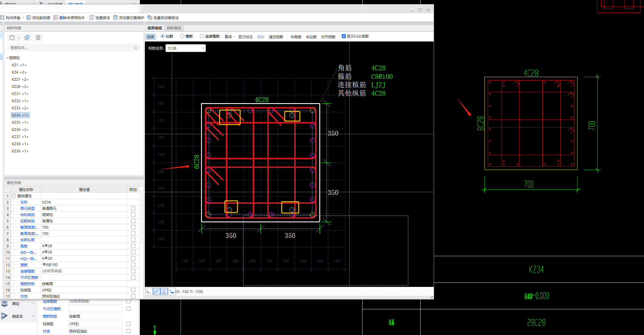Check the 附加 box for 截面宽度 row

pos(133,227)
